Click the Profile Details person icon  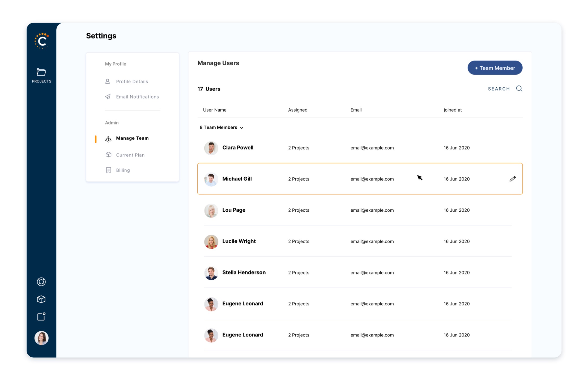108,81
